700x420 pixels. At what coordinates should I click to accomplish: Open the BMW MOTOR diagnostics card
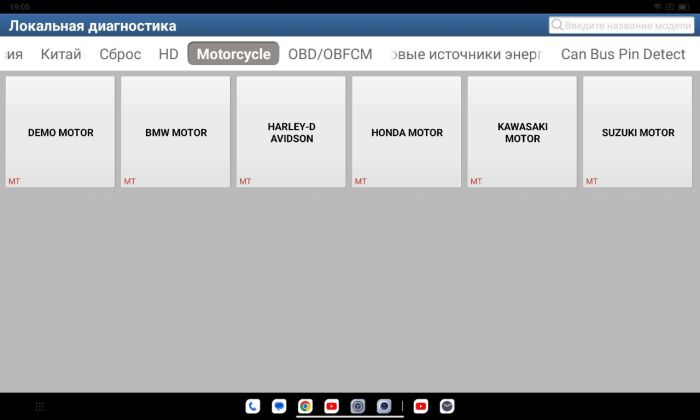[x=175, y=132]
